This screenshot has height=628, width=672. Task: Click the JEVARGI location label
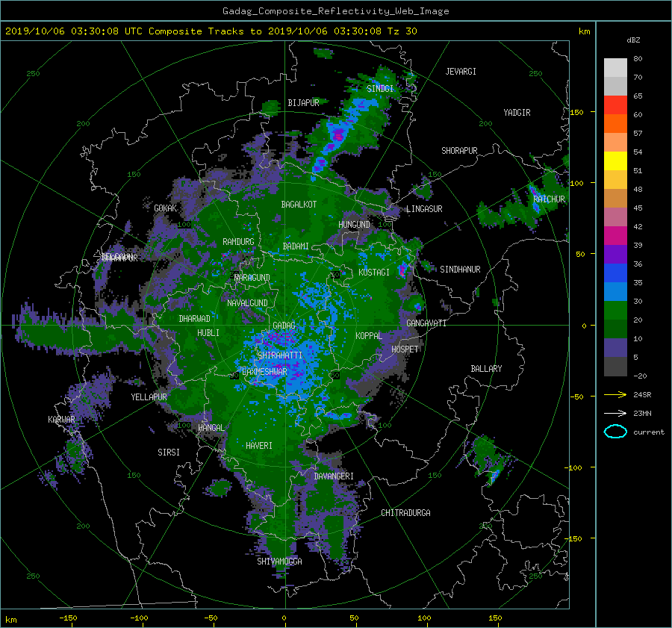[461, 72]
